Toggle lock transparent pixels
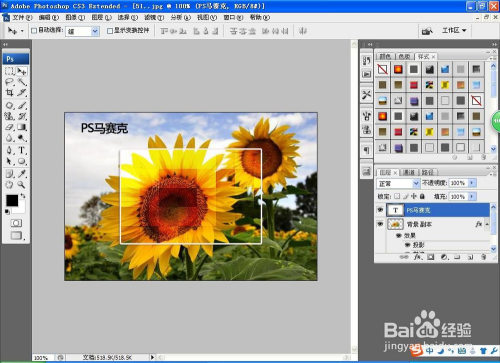 point(397,196)
